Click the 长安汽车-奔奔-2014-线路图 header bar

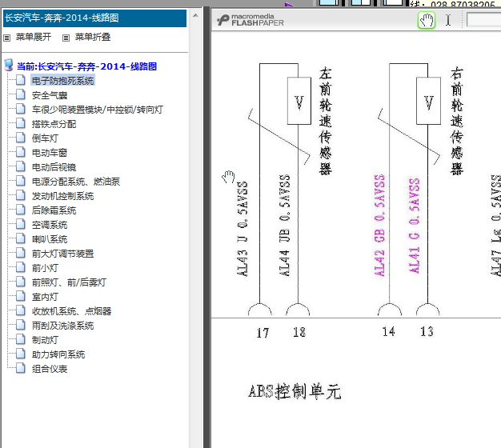click(94, 18)
